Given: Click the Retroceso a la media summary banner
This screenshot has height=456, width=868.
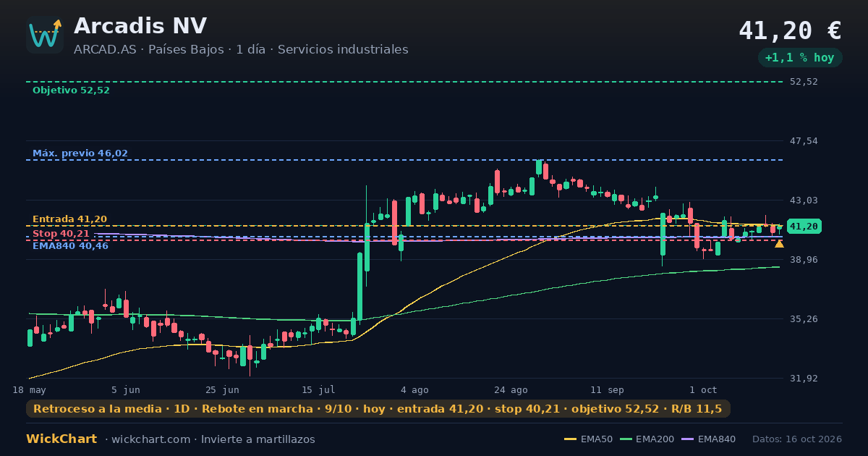Looking at the screenshot, I should pos(378,409).
